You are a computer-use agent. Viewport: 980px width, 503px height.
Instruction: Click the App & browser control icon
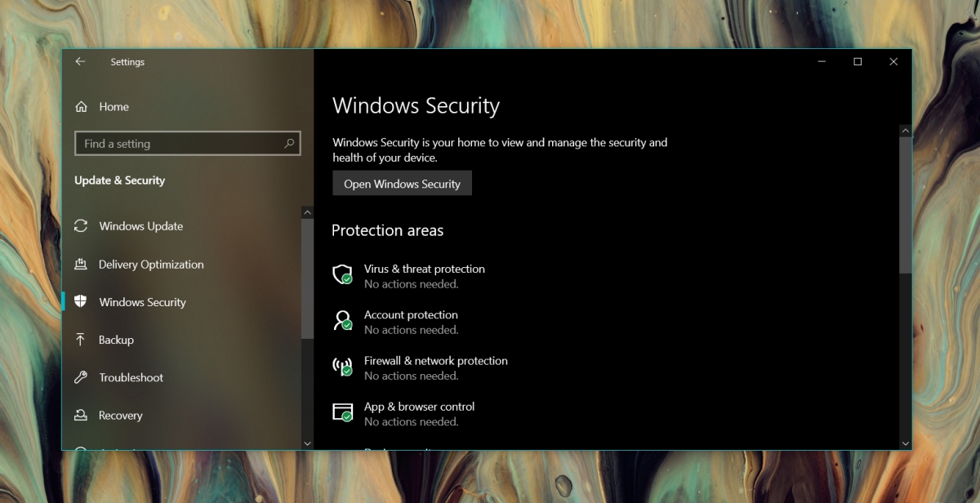click(343, 412)
